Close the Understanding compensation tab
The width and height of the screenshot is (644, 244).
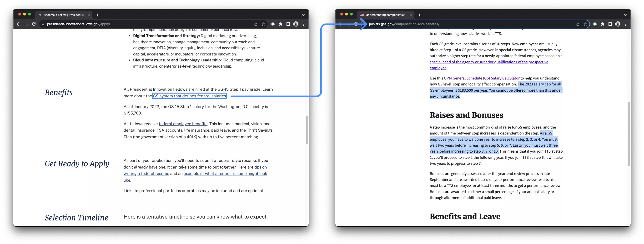click(x=411, y=15)
